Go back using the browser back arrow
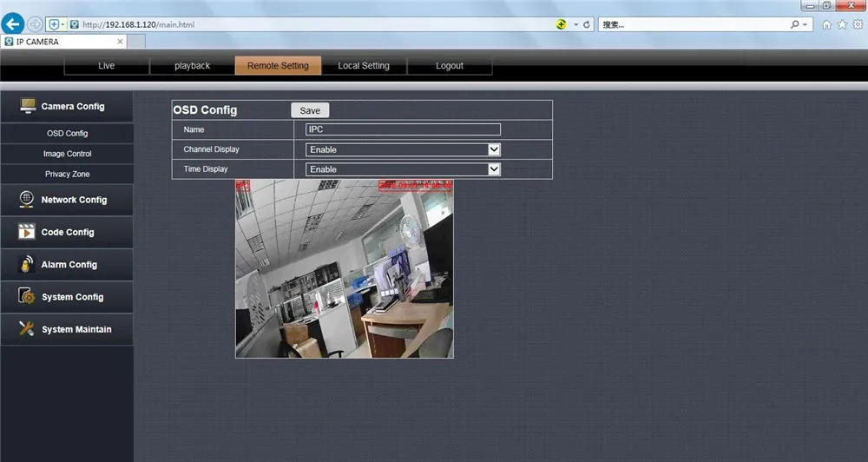The width and height of the screenshot is (868, 462). (x=13, y=23)
